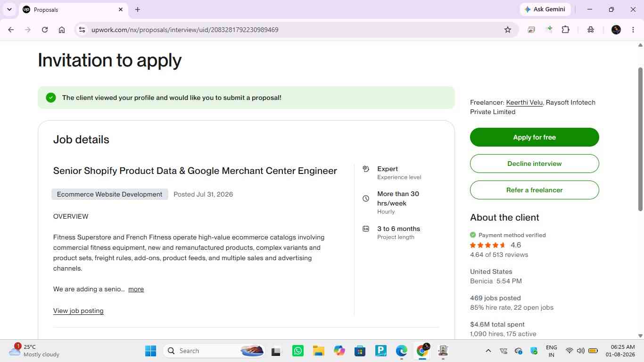View site information icon in address bar
644x362 pixels.
pyautogui.click(x=82, y=30)
